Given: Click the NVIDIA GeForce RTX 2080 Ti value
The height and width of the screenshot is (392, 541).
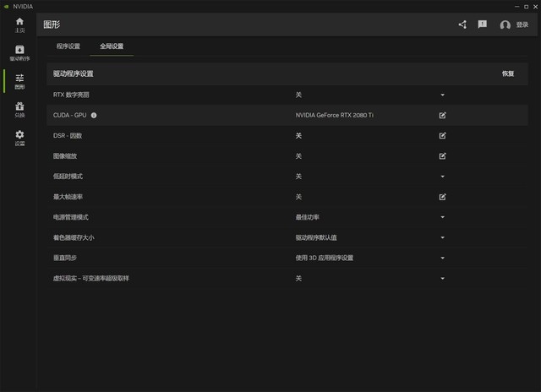Looking at the screenshot, I should pyautogui.click(x=335, y=115).
